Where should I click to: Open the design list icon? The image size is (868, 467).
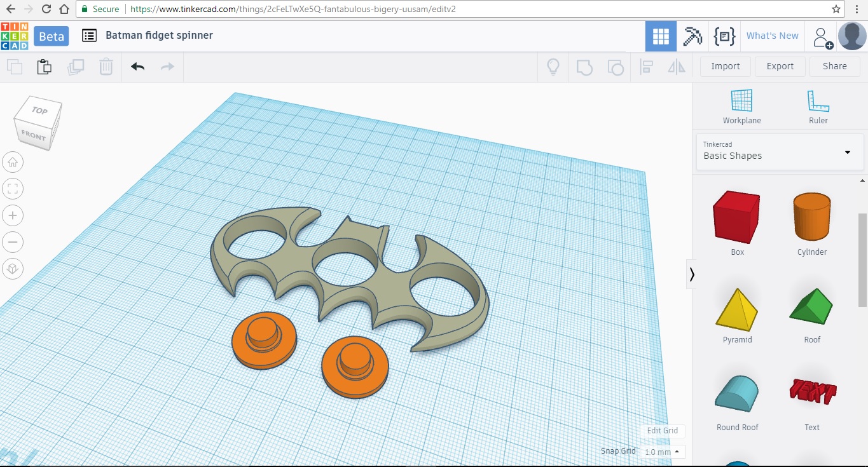pos(89,36)
